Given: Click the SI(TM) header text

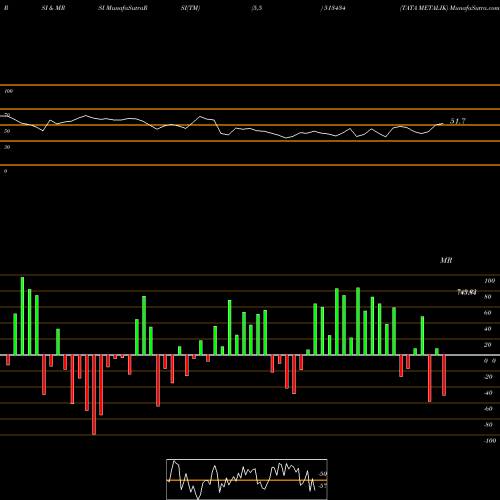Looking at the screenshot, I should (x=190, y=8).
